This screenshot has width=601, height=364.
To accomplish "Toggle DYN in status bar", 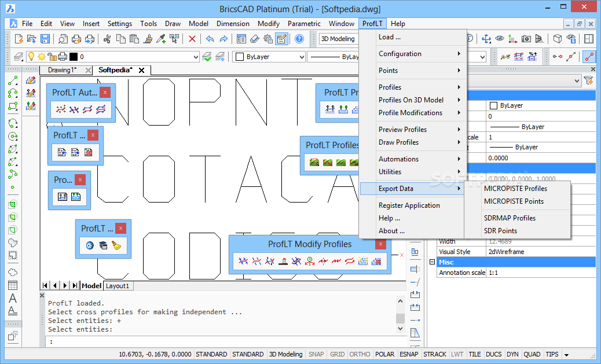I will [512, 354].
